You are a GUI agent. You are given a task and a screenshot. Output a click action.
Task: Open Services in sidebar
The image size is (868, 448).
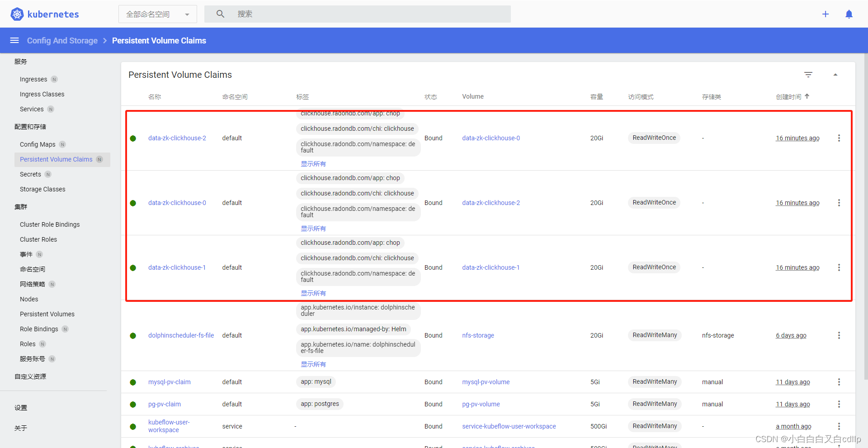32,109
